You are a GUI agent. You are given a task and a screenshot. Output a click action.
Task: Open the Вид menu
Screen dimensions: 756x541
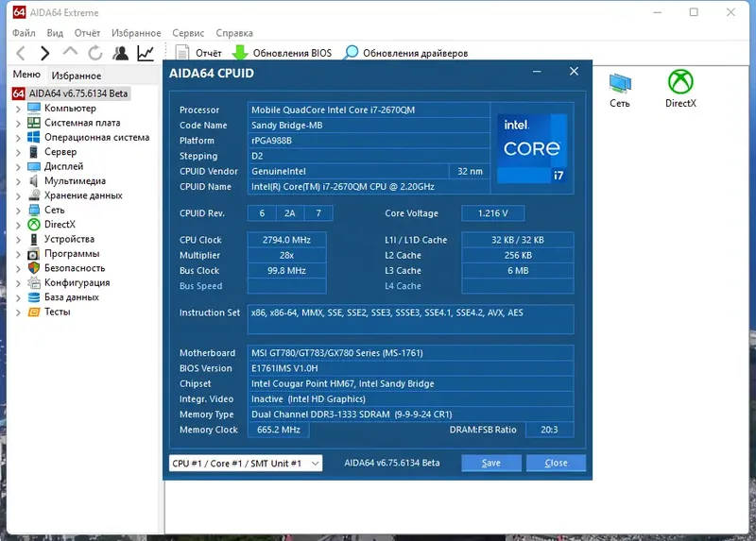pyautogui.click(x=55, y=33)
